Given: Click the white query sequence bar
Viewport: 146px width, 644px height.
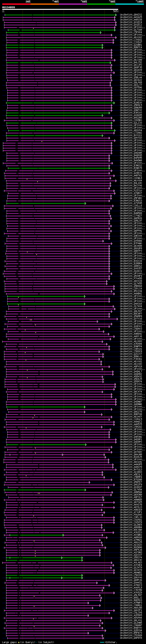Looking at the screenshot, I should click(x=60, y=9).
